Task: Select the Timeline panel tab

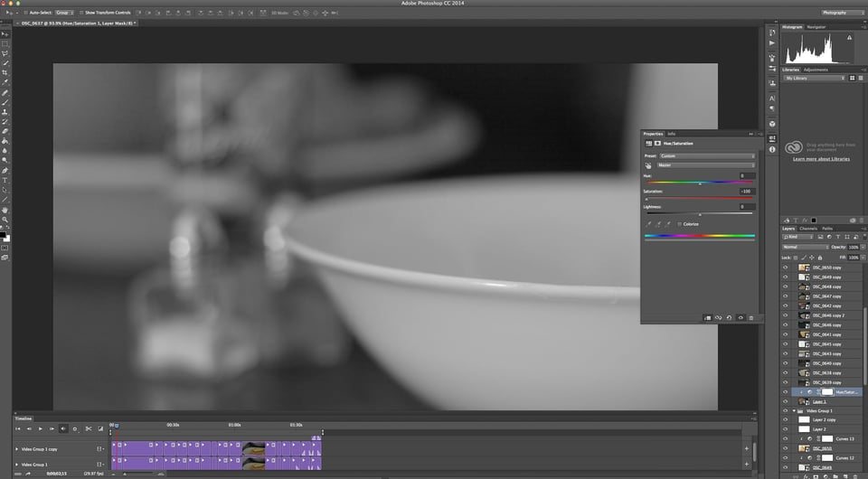Action: [x=24, y=418]
